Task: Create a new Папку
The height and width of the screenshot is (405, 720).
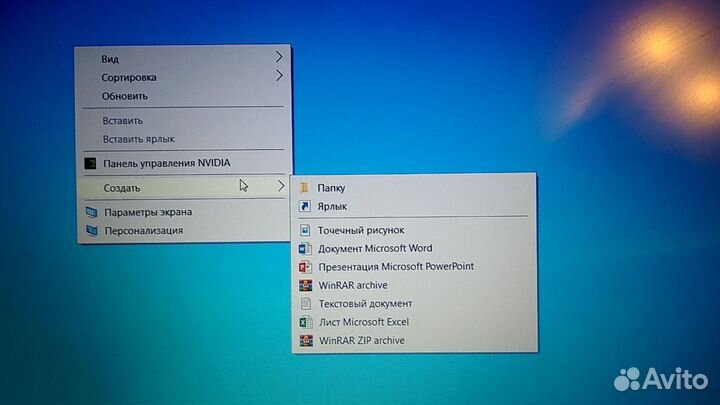Action: 414,187
